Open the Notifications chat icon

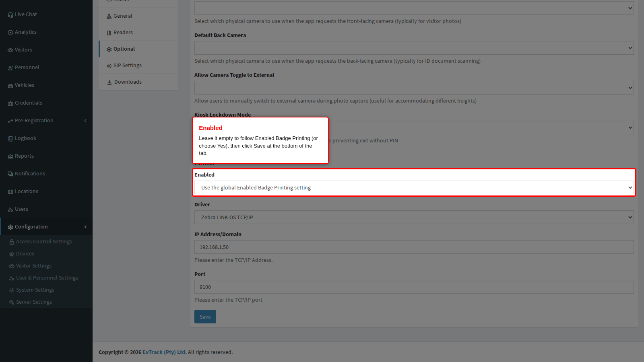10,174
